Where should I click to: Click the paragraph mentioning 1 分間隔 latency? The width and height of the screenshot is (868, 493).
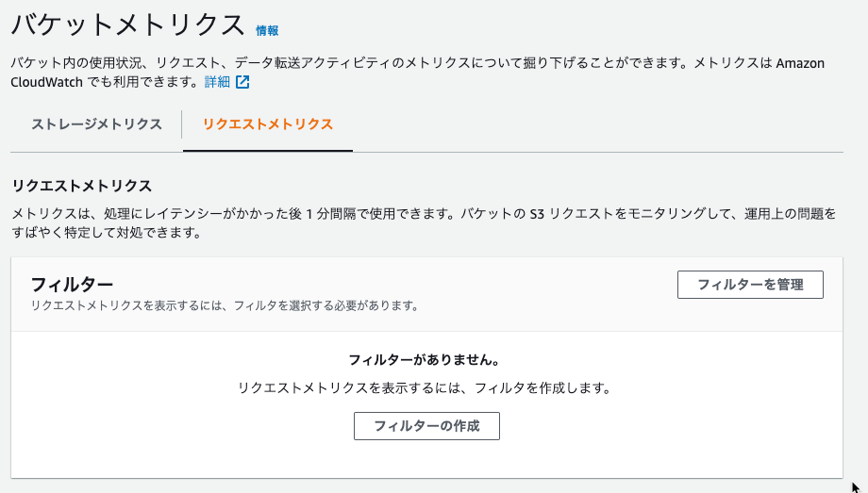coord(424,223)
